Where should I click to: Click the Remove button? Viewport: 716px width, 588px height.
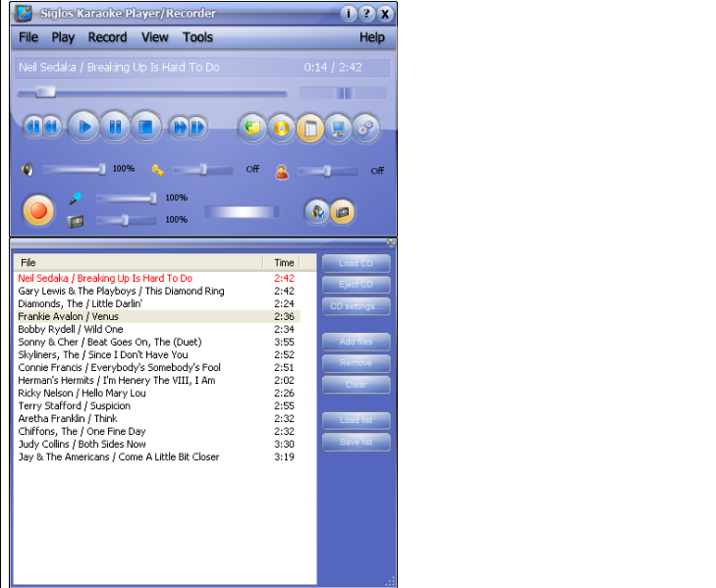[x=357, y=363]
